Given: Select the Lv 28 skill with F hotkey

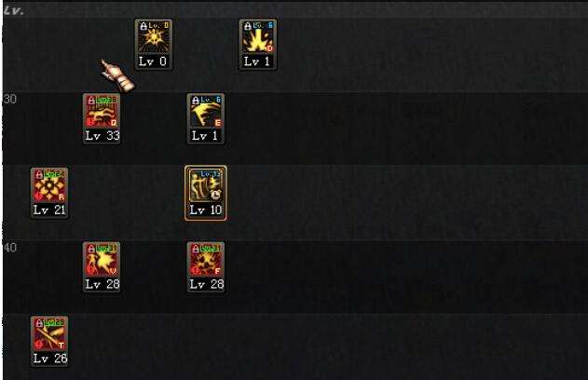Looking at the screenshot, I should pos(206,259).
